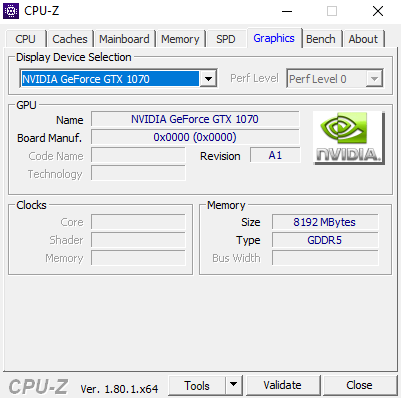401x398 pixels.
Task: Open the Bench tab
Action: pos(321,39)
